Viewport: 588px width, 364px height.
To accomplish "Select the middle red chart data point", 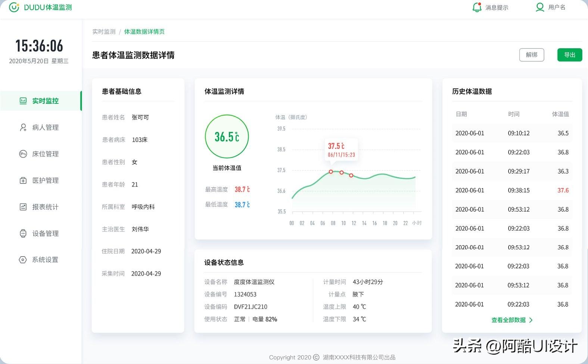I will pyautogui.click(x=342, y=172).
